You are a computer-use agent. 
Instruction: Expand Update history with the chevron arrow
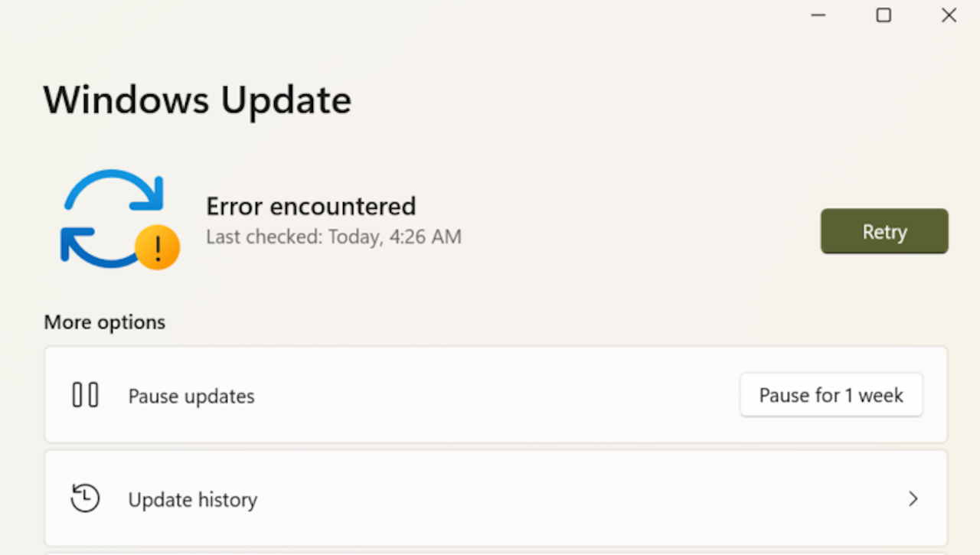[913, 499]
